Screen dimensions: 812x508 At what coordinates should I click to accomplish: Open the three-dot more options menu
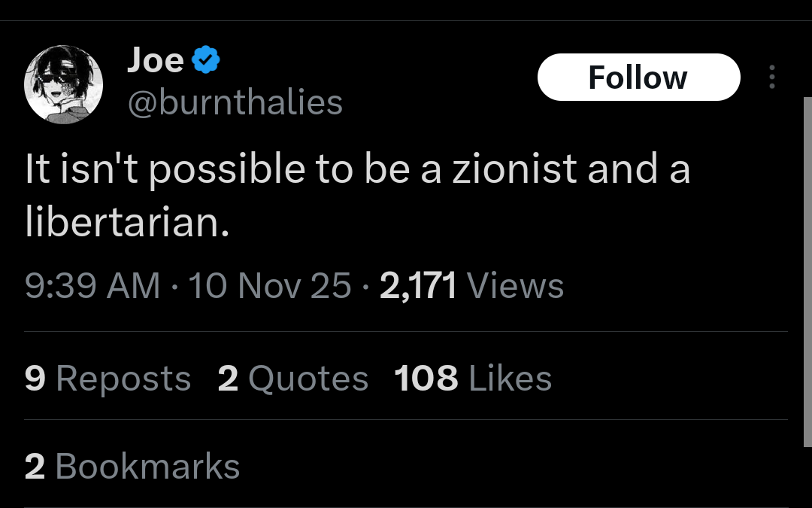[x=771, y=77]
